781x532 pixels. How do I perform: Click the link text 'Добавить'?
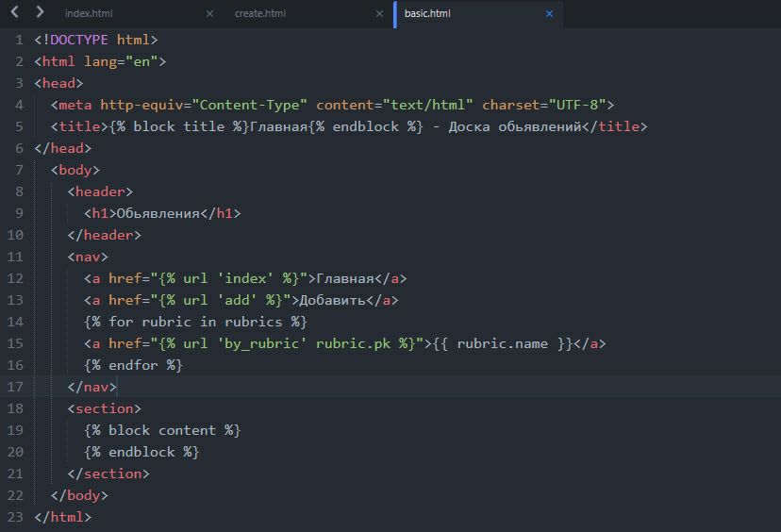(x=333, y=300)
